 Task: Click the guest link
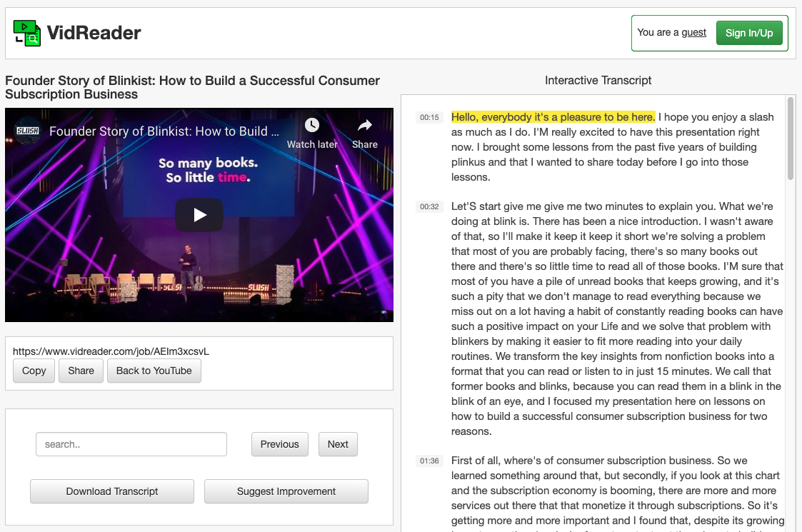coord(693,33)
